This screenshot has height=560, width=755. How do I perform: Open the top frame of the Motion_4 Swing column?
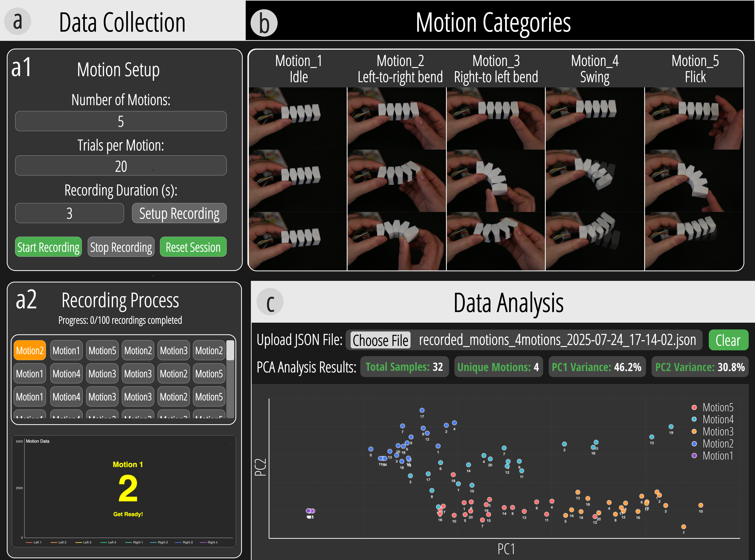(x=595, y=118)
